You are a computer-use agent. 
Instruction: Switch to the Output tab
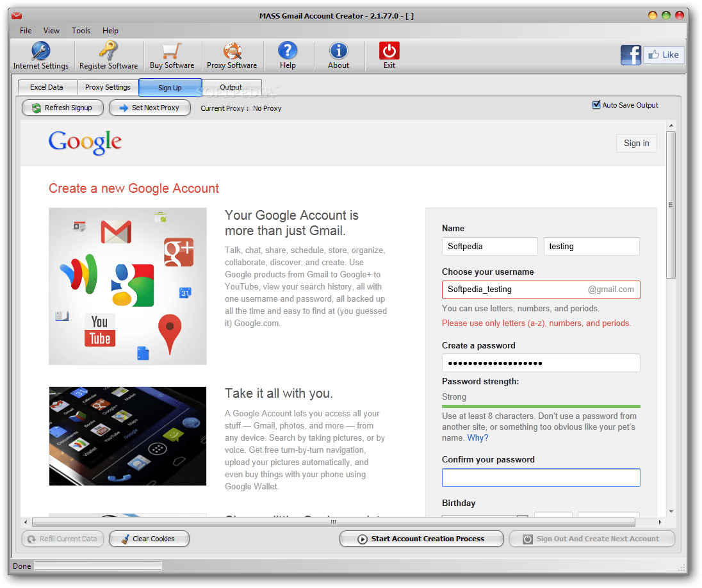click(232, 87)
